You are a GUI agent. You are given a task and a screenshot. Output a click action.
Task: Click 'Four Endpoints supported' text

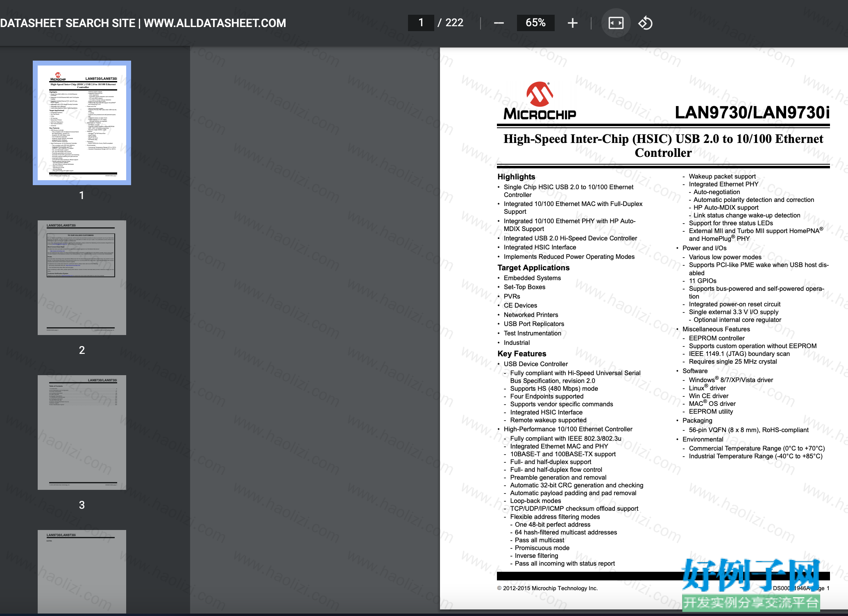(x=547, y=396)
